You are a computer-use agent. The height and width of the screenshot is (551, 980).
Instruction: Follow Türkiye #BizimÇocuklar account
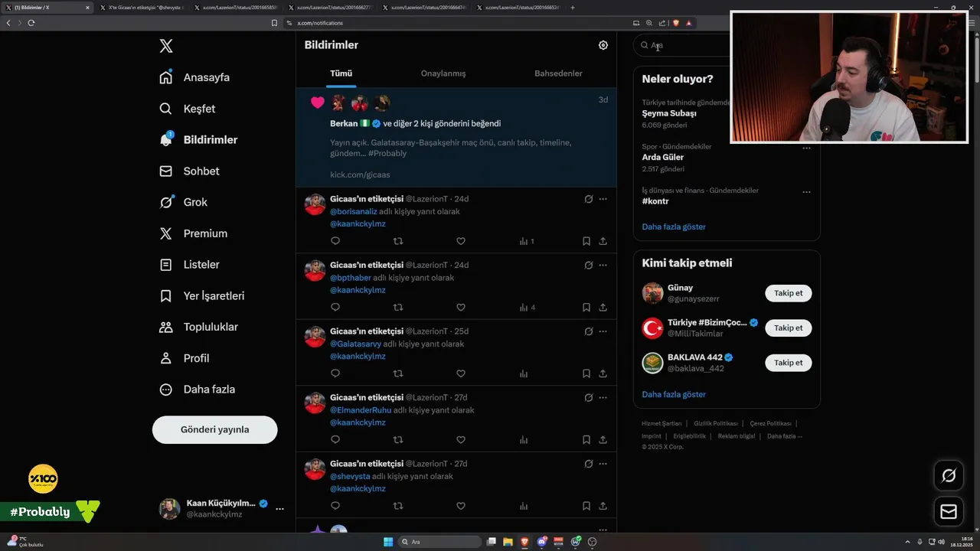(x=789, y=328)
